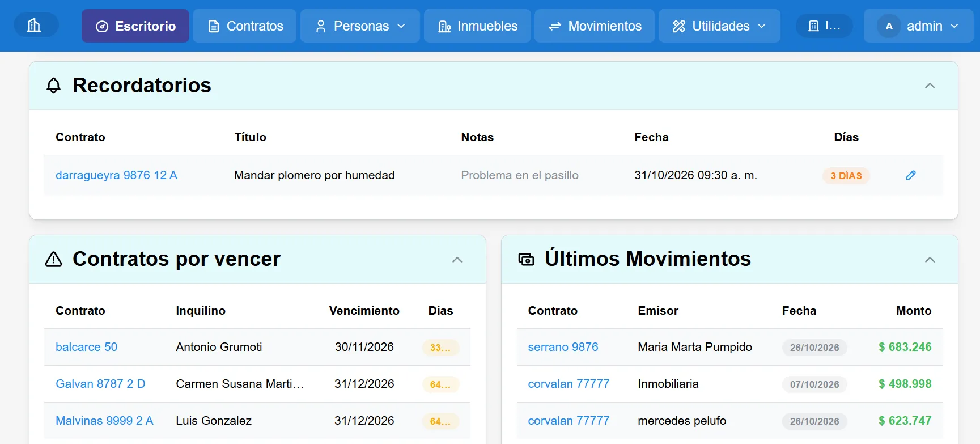Click the title Mandar plomero por humedad
Viewport: 980px width, 444px height.
[314, 175]
